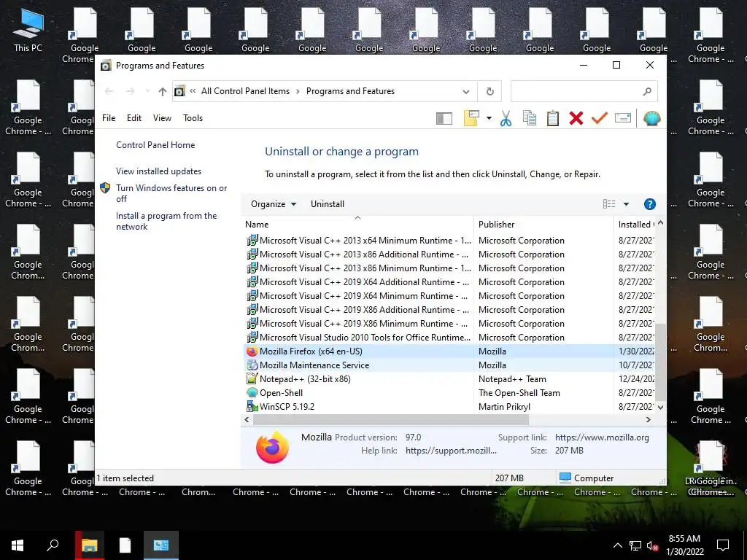
Task: Open the Edit menu
Action: click(x=134, y=118)
